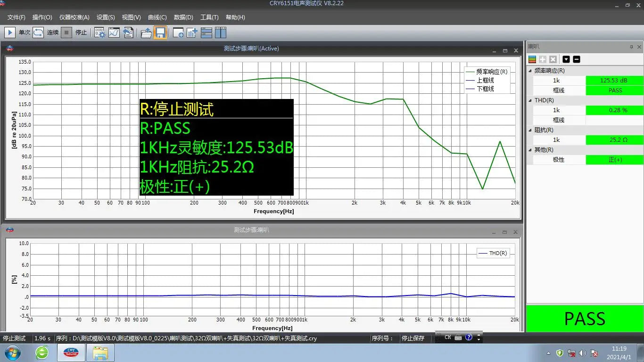Open the 曲线(C) menu

click(x=157, y=17)
